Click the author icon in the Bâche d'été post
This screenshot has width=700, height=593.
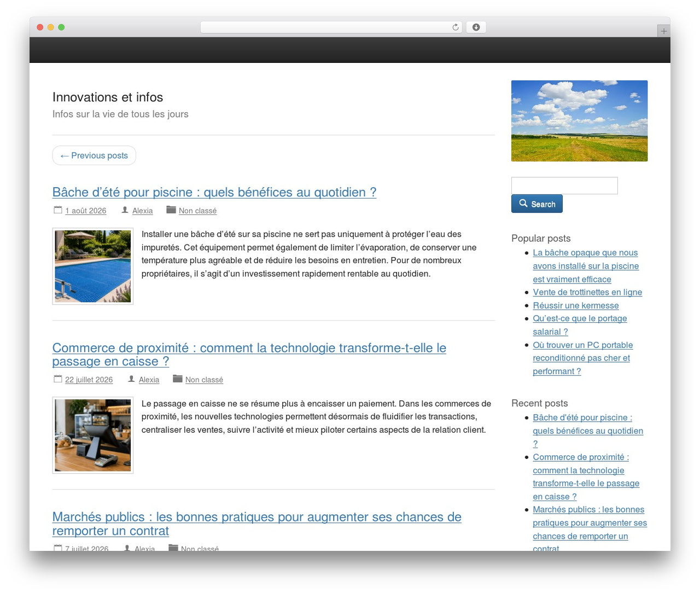click(125, 210)
